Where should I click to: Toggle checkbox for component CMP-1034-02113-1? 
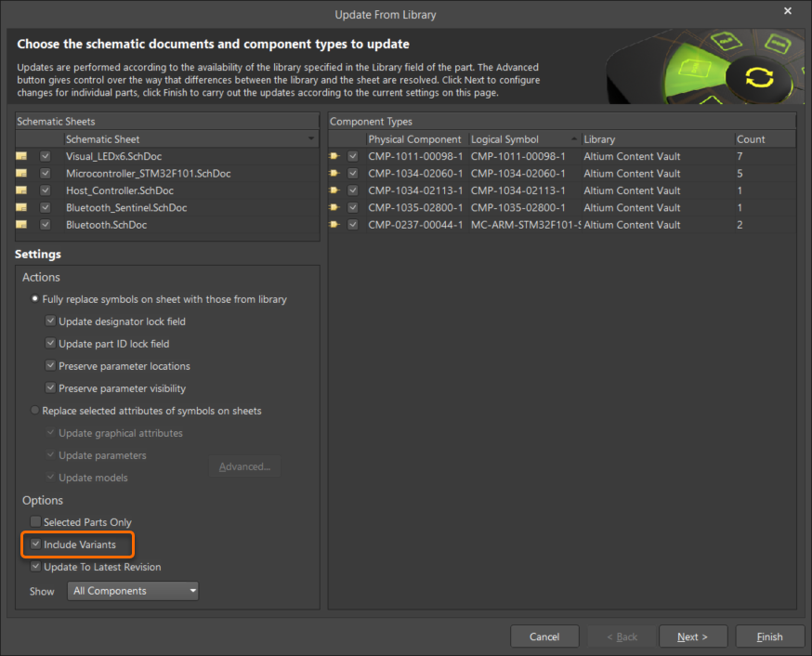(353, 190)
